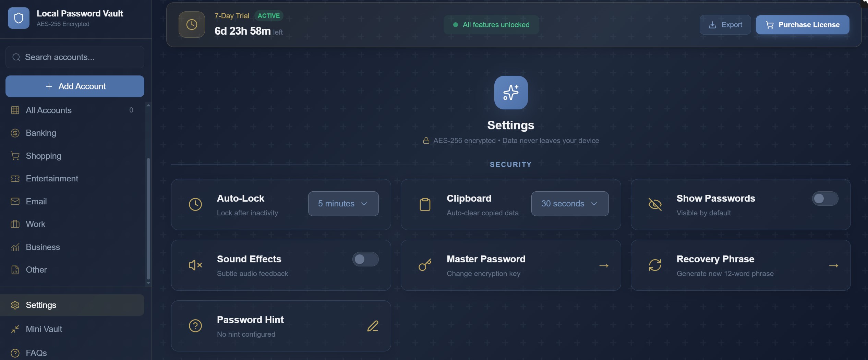
Task: Enable Sound Effects
Action: click(x=365, y=259)
